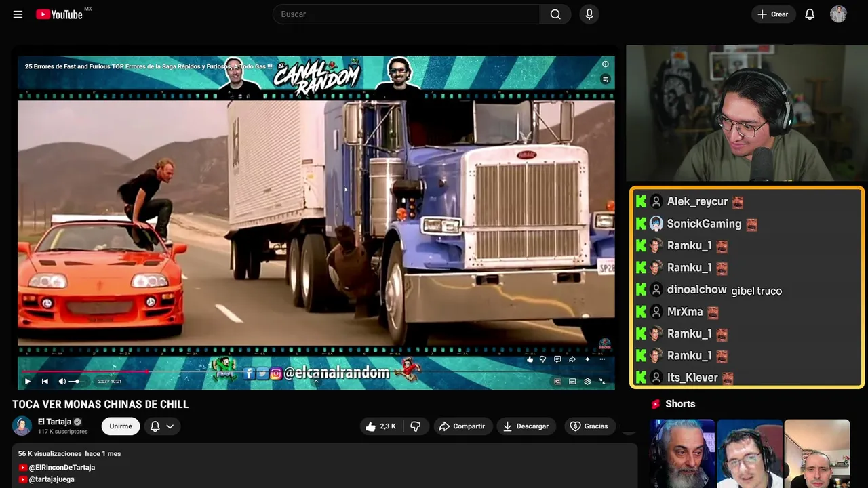Open the player settings gear
The height and width of the screenshot is (488, 868).
pos(587,382)
